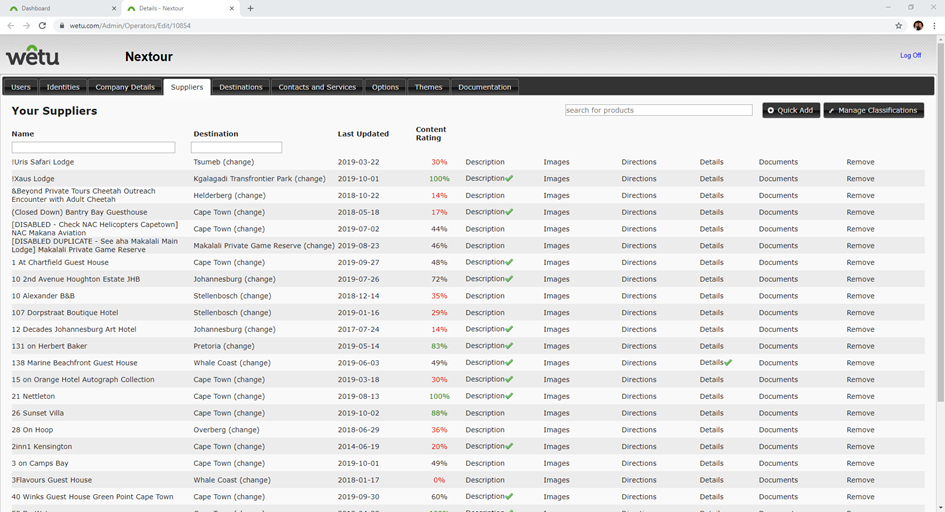This screenshot has height=512, width=945.
Task: Remove 10 Alexander B&B supplier
Action: pyautogui.click(x=860, y=296)
